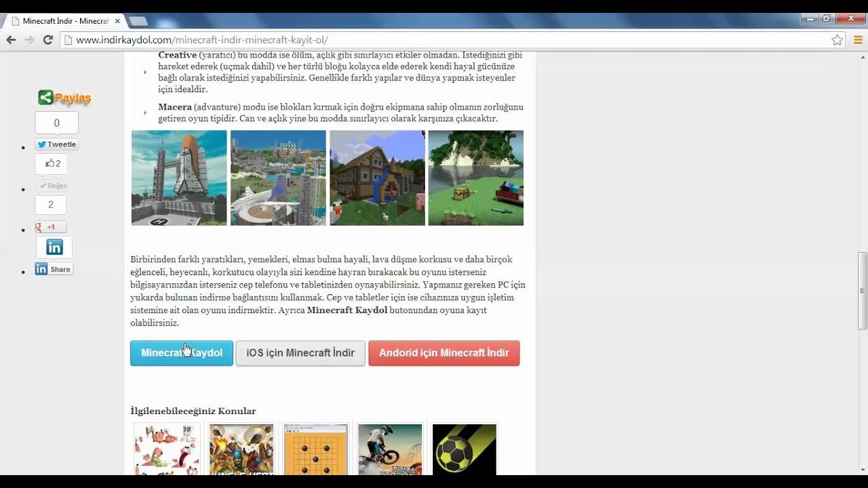Open the jungle heroes game related thumbnail
Viewport: 868px width, 488px height.
(x=241, y=449)
